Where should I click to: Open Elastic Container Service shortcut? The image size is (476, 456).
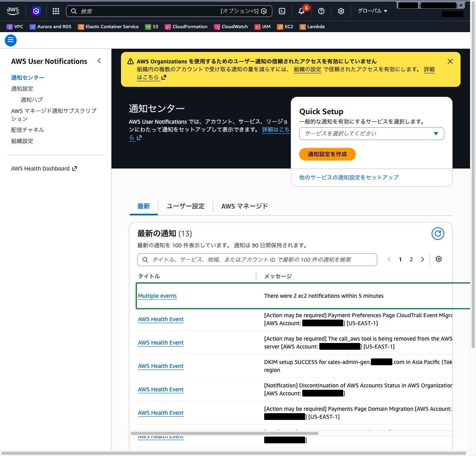pyautogui.click(x=108, y=27)
